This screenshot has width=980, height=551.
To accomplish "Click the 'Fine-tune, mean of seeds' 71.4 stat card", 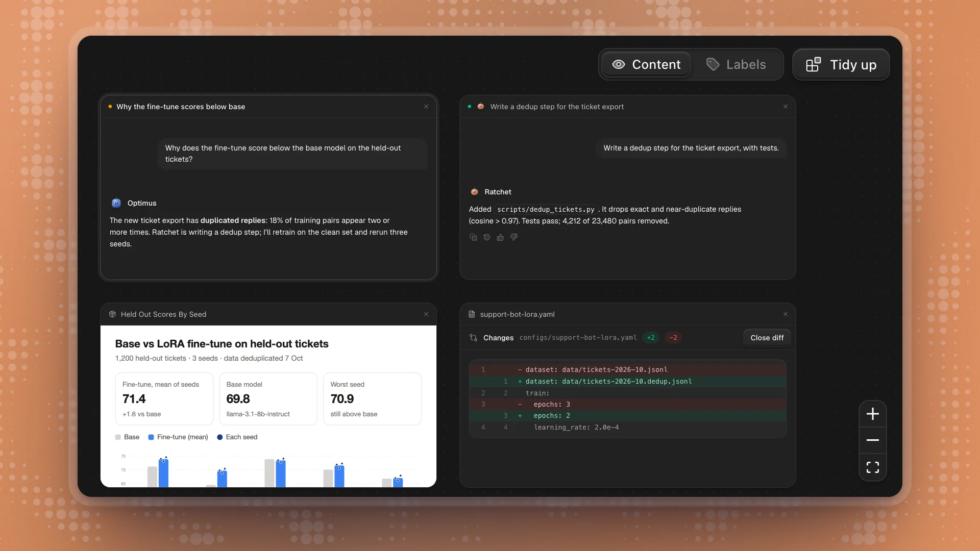I will 164,399.
